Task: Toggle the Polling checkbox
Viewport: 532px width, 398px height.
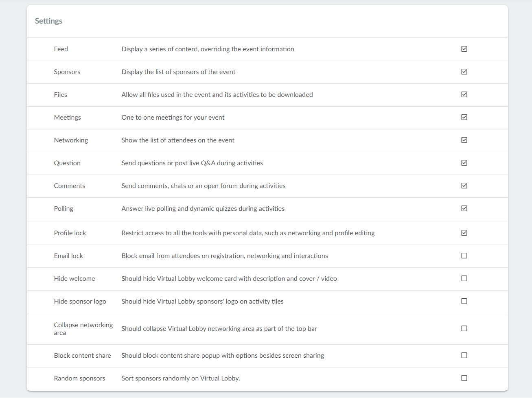Action: [x=464, y=208]
